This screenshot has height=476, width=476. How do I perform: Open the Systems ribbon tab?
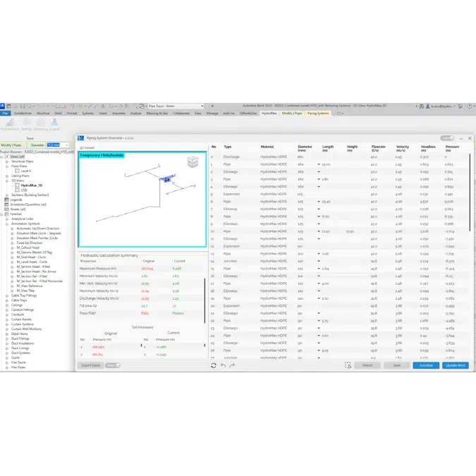(87, 113)
